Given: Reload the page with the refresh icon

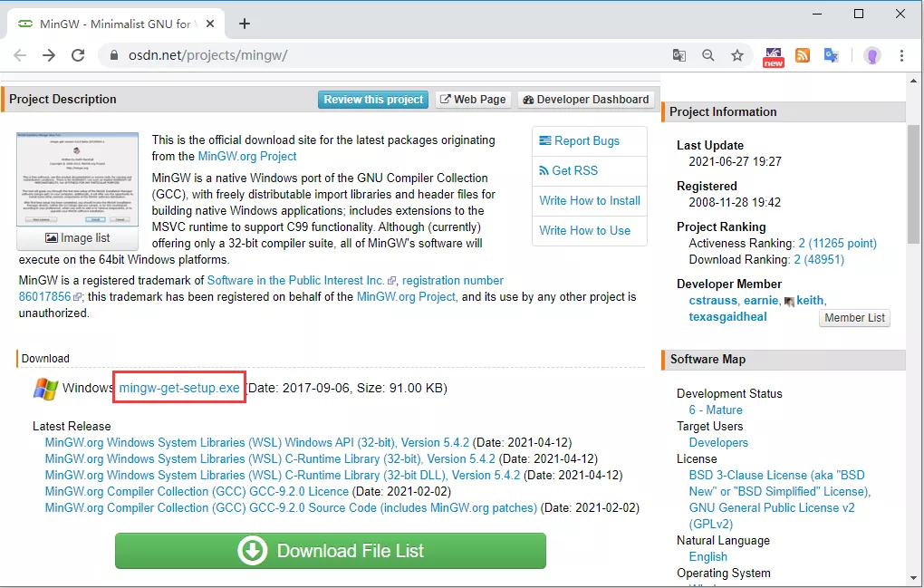Looking at the screenshot, I should [x=78, y=55].
